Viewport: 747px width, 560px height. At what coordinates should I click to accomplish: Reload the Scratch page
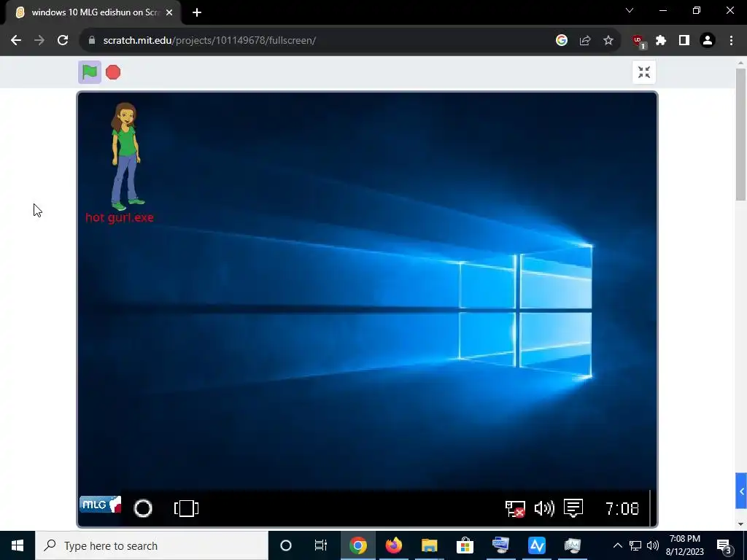click(x=63, y=41)
